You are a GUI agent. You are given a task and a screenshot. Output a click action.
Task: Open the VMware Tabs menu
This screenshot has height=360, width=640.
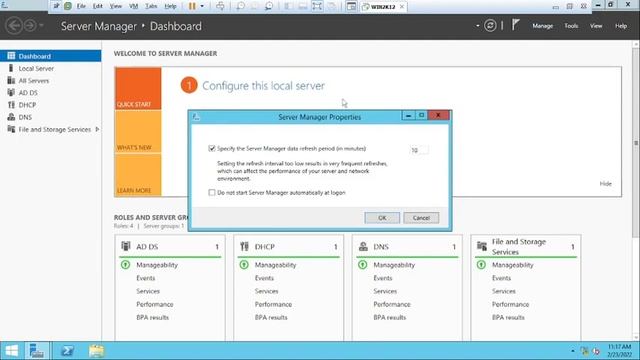coord(151,6)
